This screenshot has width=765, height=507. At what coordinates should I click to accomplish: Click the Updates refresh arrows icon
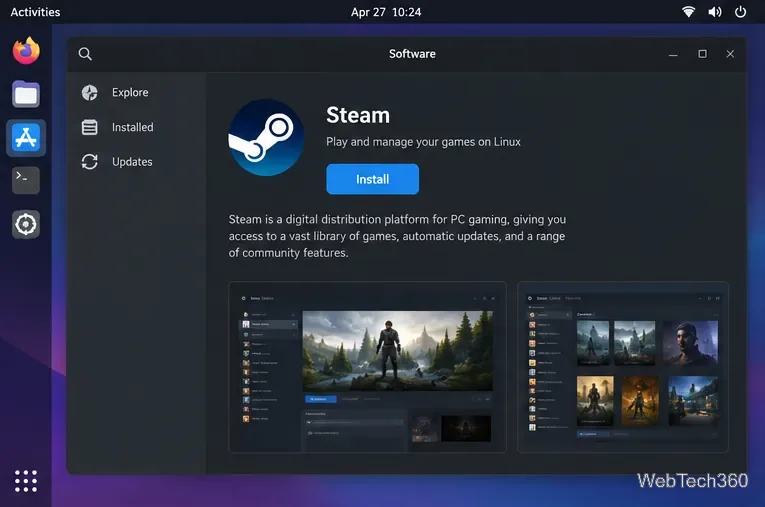click(89, 162)
